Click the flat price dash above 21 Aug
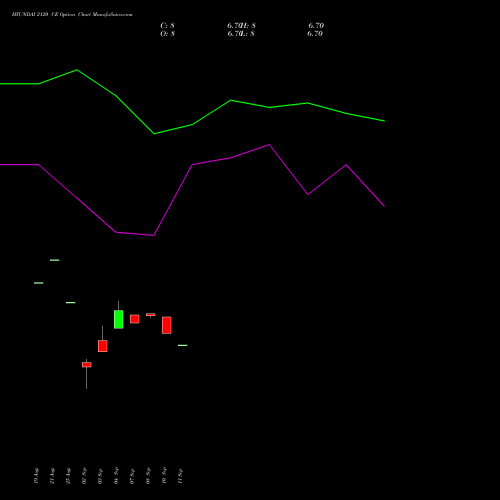The height and width of the screenshot is (500, 500). tap(55, 260)
